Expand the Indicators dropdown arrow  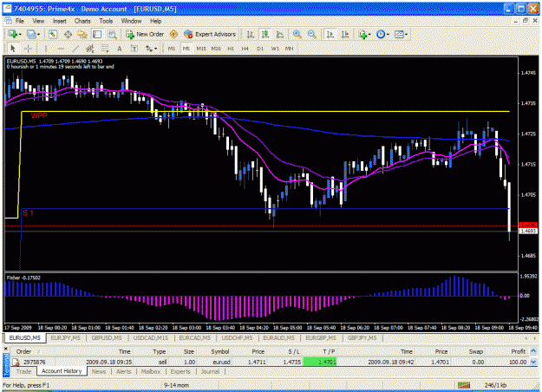coord(369,34)
